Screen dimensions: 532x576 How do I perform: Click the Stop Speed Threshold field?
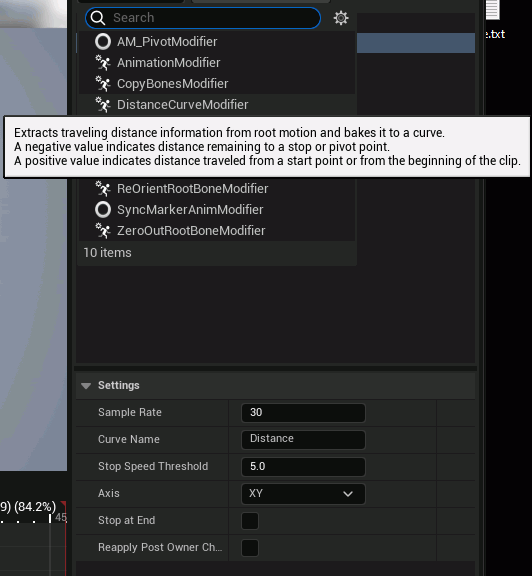303,467
